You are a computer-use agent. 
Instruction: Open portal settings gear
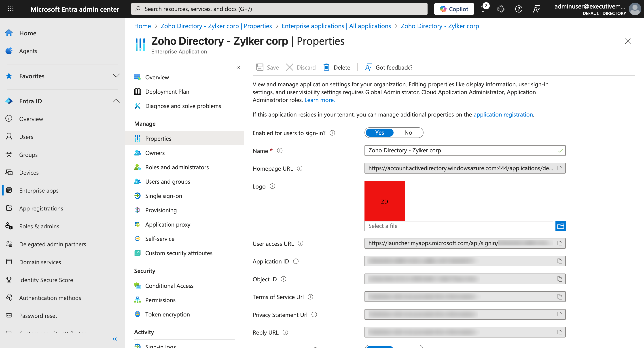[500, 9]
